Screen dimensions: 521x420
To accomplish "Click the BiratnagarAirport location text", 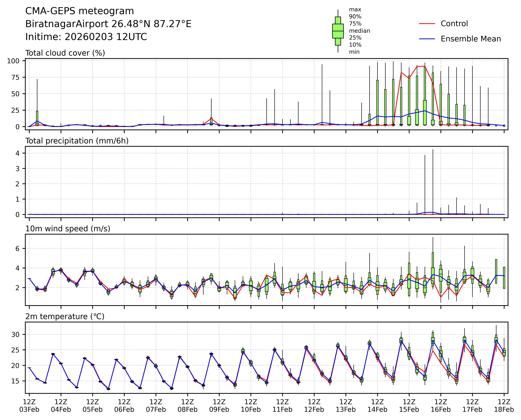I will (108, 24).
